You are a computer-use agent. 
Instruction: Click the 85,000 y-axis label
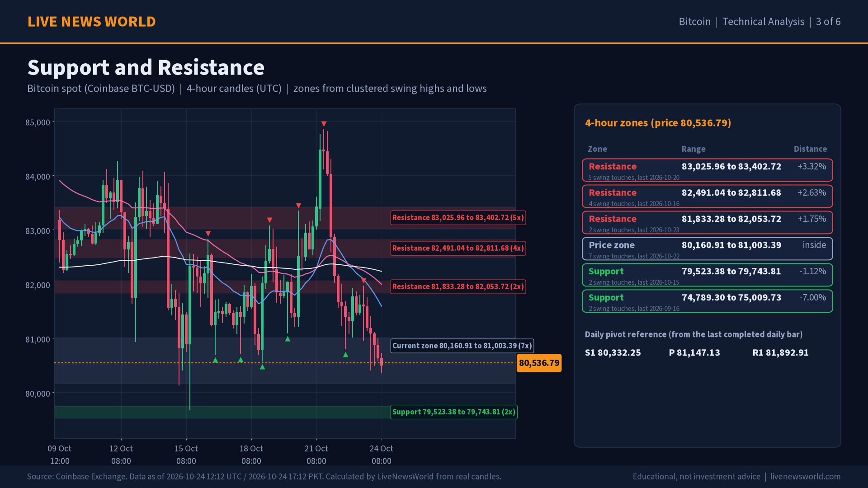click(x=38, y=122)
